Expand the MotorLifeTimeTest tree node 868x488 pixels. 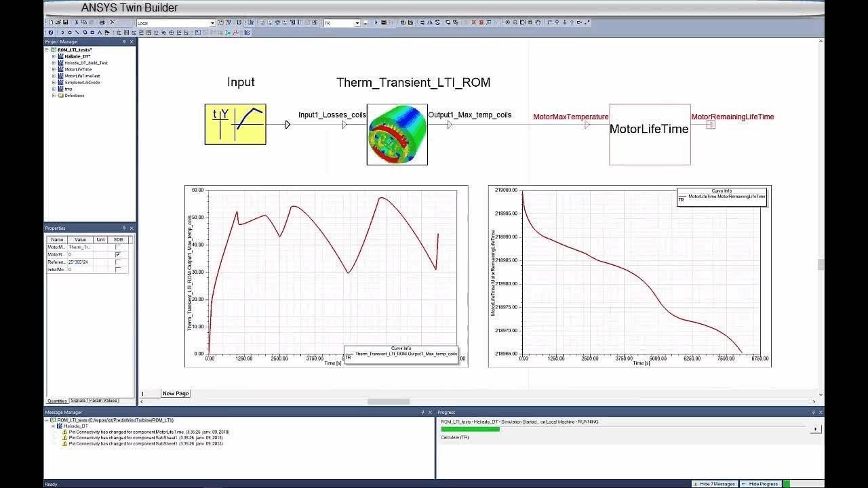54,76
